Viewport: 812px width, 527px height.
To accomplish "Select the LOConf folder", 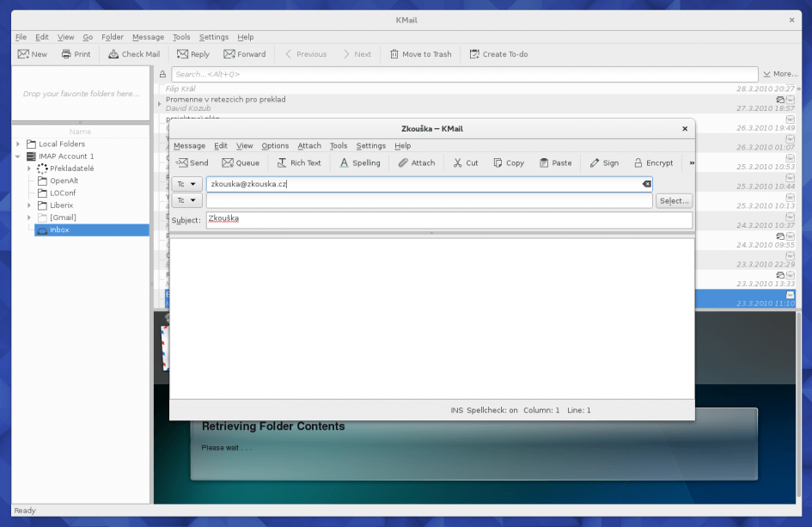I will (x=63, y=193).
